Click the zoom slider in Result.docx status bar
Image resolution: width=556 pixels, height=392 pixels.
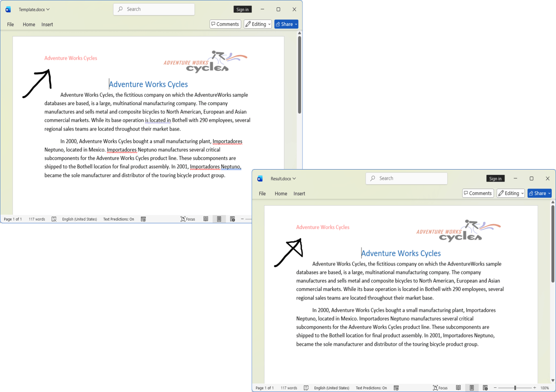pyautogui.click(x=515, y=388)
